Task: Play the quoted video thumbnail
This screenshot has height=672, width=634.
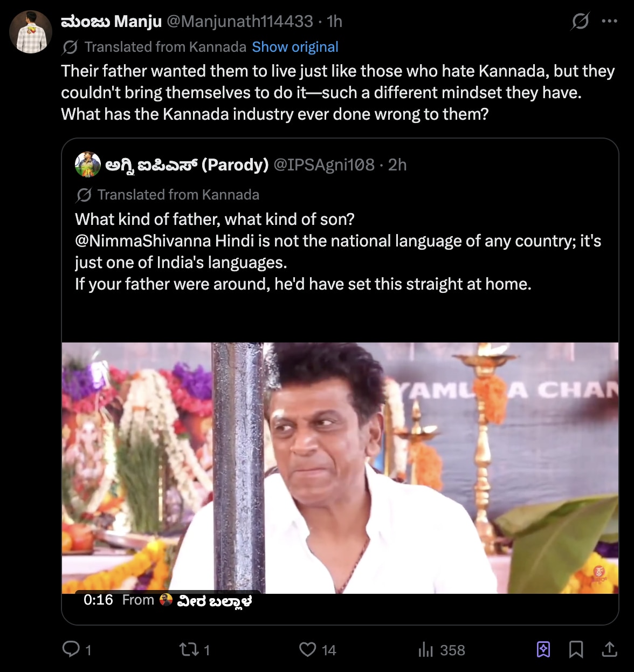Action: [340, 468]
